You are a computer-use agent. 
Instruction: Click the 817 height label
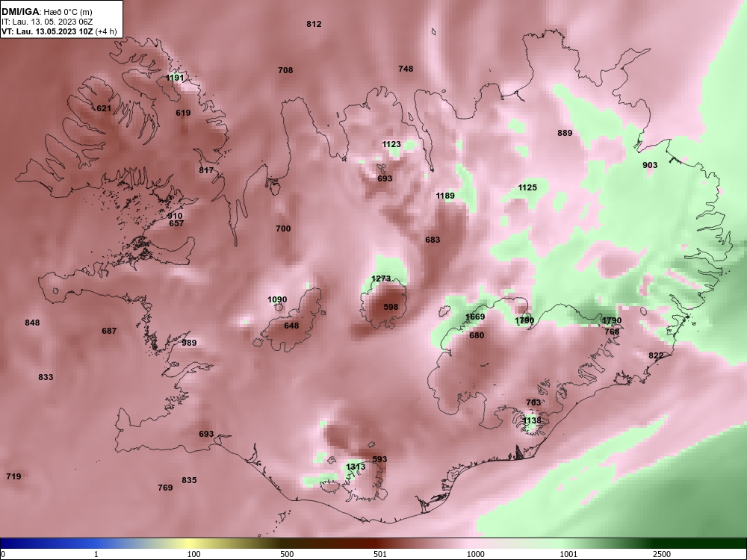tap(206, 170)
